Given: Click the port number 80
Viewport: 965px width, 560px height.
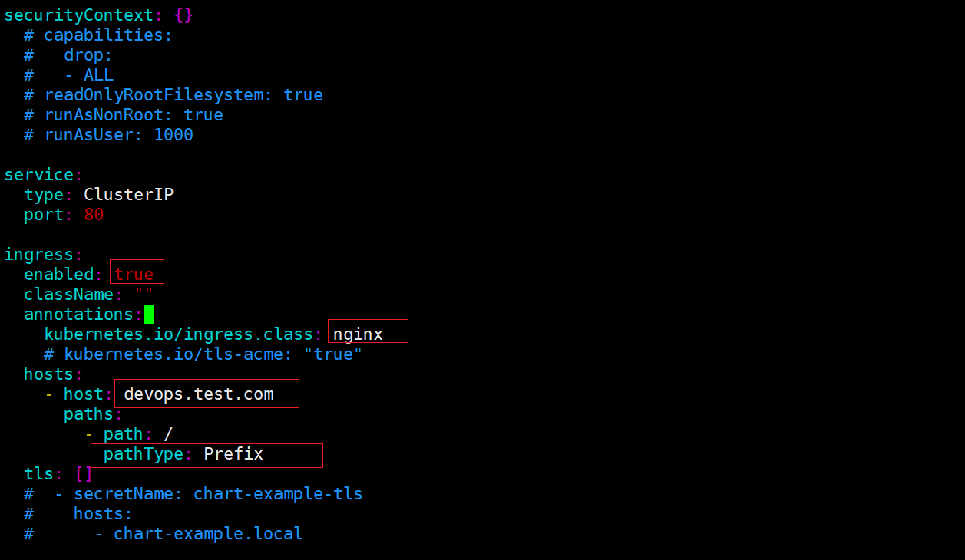Looking at the screenshot, I should point(94,214).
